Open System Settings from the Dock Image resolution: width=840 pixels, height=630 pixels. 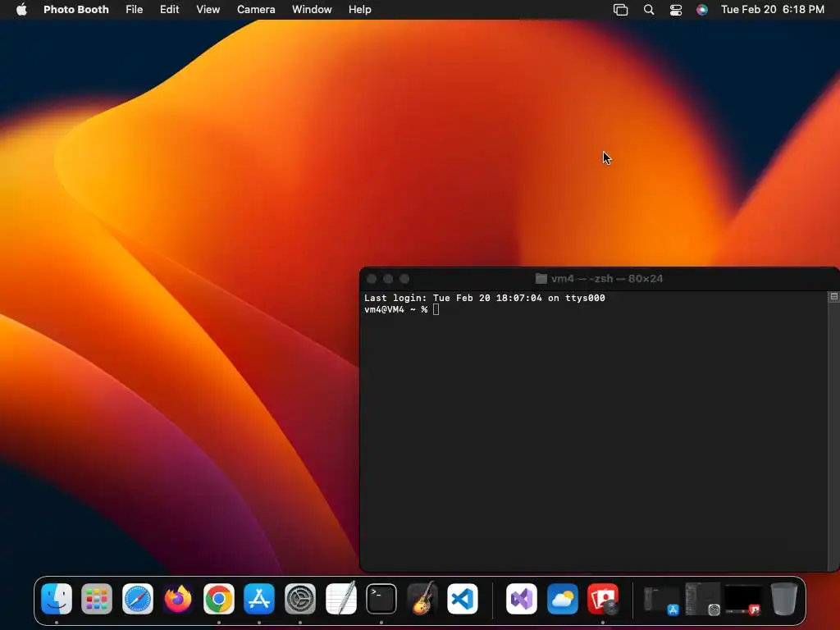[300, 598]
